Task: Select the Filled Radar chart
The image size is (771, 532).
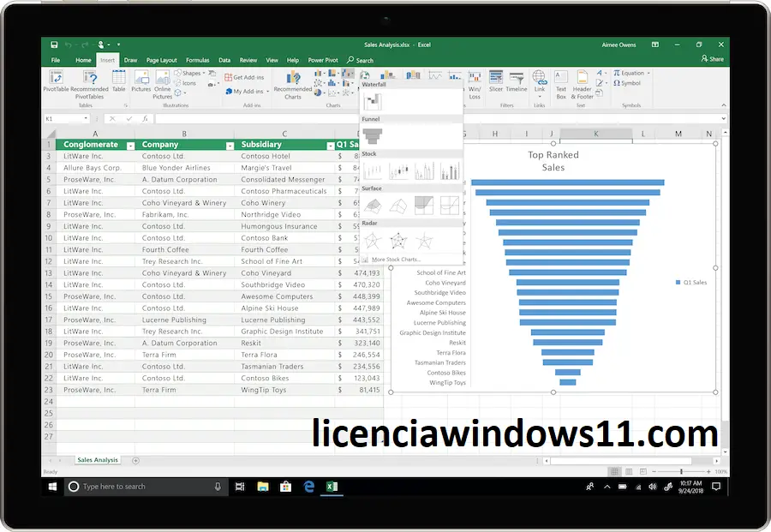Action: 424,241
